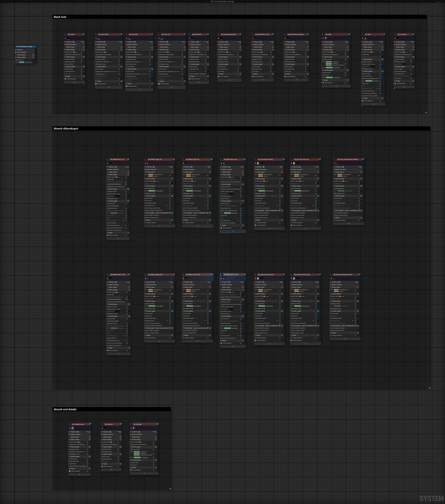Open Properties of NE_RibbonHead__CW emitter
Viewport: 445px width, 504px height.
[111, 167]
